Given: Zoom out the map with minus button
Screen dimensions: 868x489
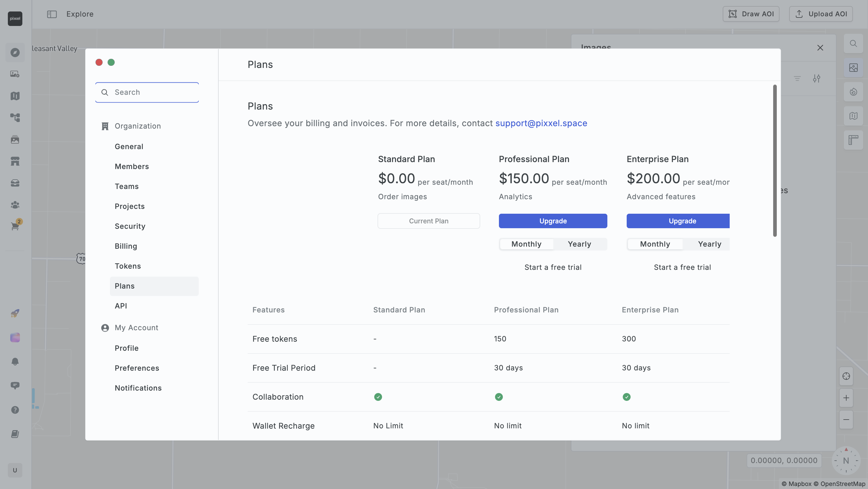Looking at the screenshot, I should click(x=846, y=420).
